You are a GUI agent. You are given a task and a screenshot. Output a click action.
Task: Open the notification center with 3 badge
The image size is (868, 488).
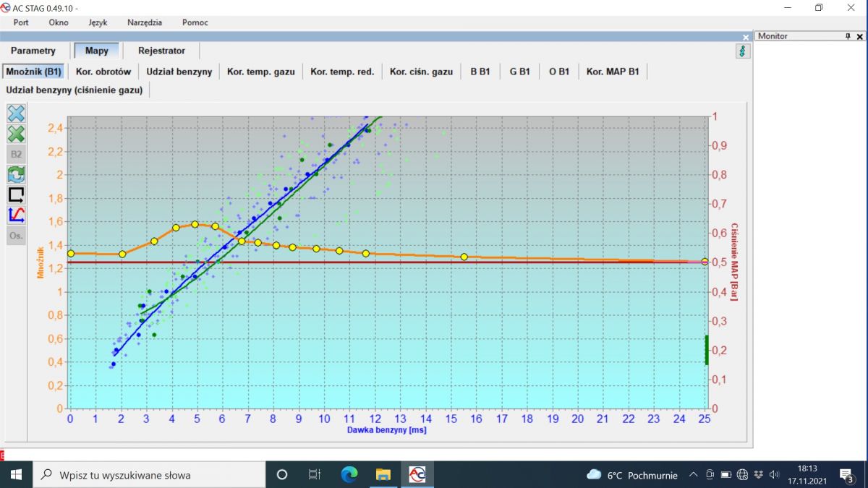[x=847, y=475]
